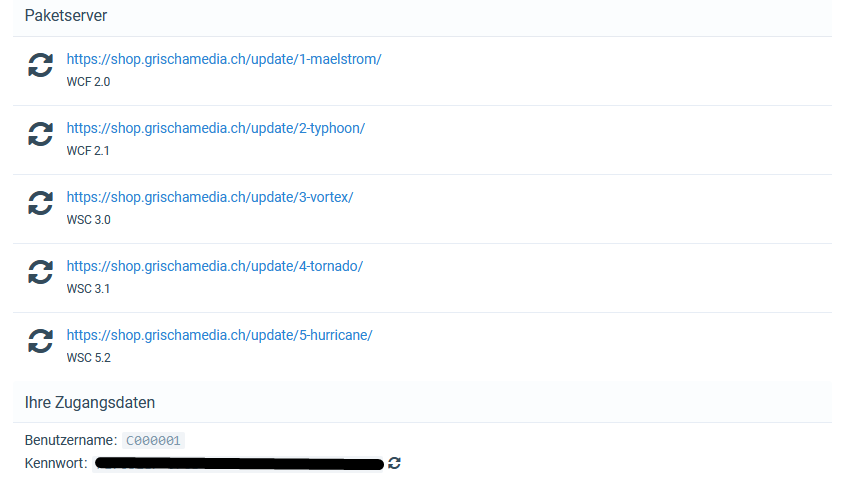843x490 pixels.
Task: Click the sync icon for 5-hurricane server
Action: [40, 340]
